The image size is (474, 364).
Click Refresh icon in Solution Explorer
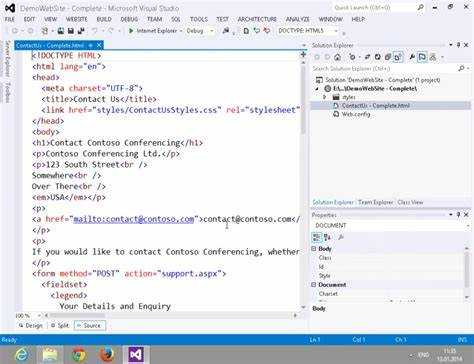[377, 57]
